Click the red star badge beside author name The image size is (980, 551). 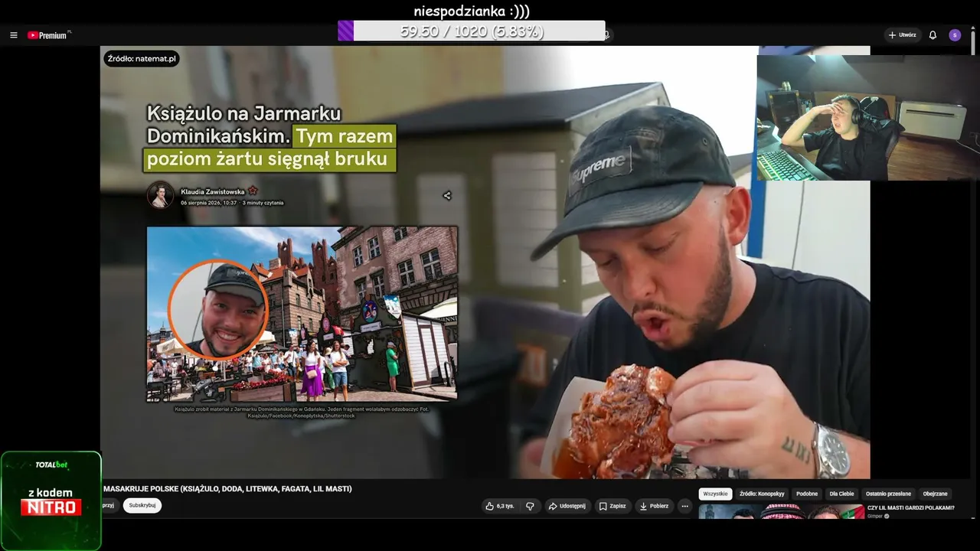[253, 191]
